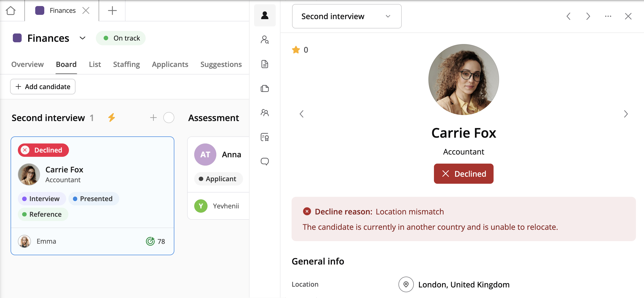Viewport: 644px width, 298px height.
Task: Click the lightning automation icon
Action: [x=112, y=118]
